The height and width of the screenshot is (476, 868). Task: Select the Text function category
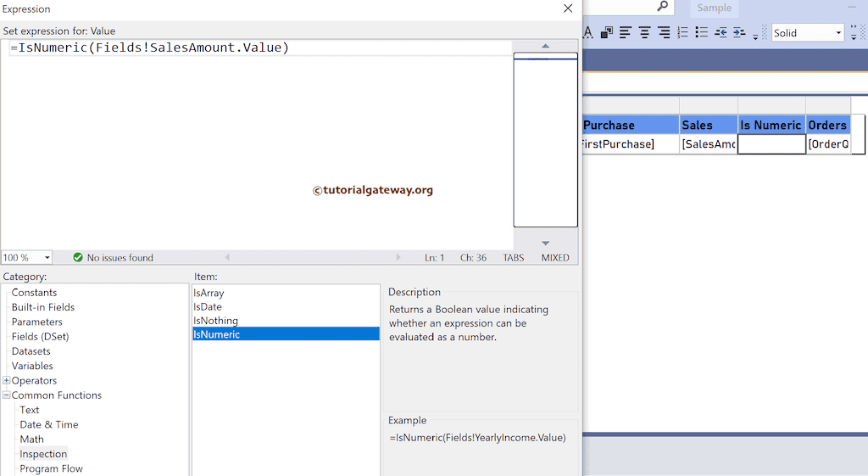(30, 410)
